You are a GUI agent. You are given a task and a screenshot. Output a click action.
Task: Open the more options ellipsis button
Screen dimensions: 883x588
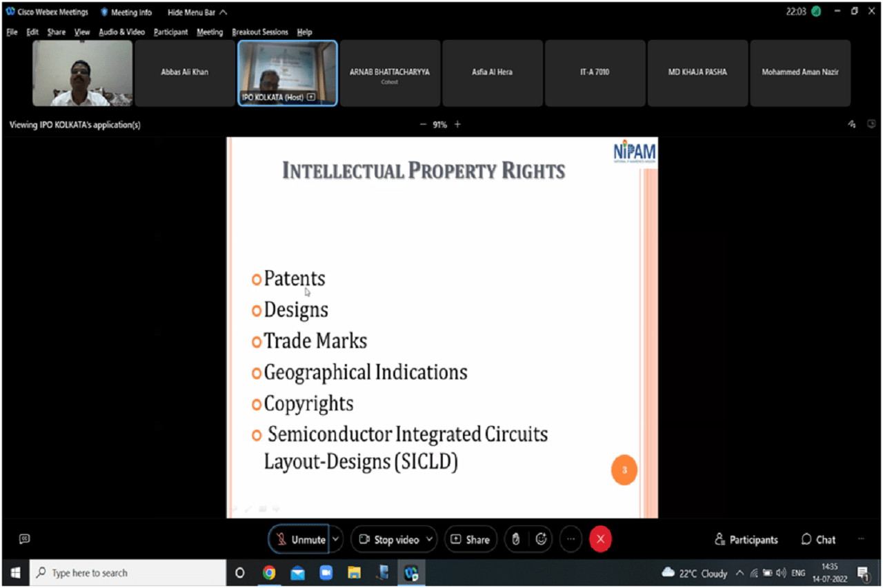click(x=571, y=540)
